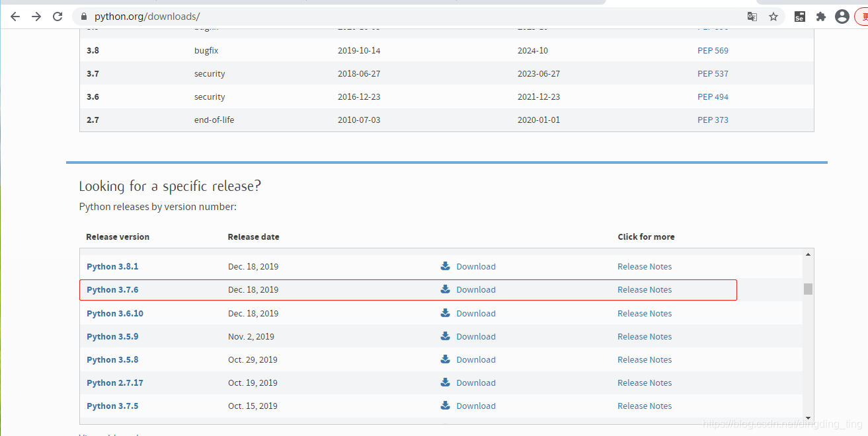Open PEP 537 link
The width and height of the screenshot is (868, 436).
pos(713,73)
